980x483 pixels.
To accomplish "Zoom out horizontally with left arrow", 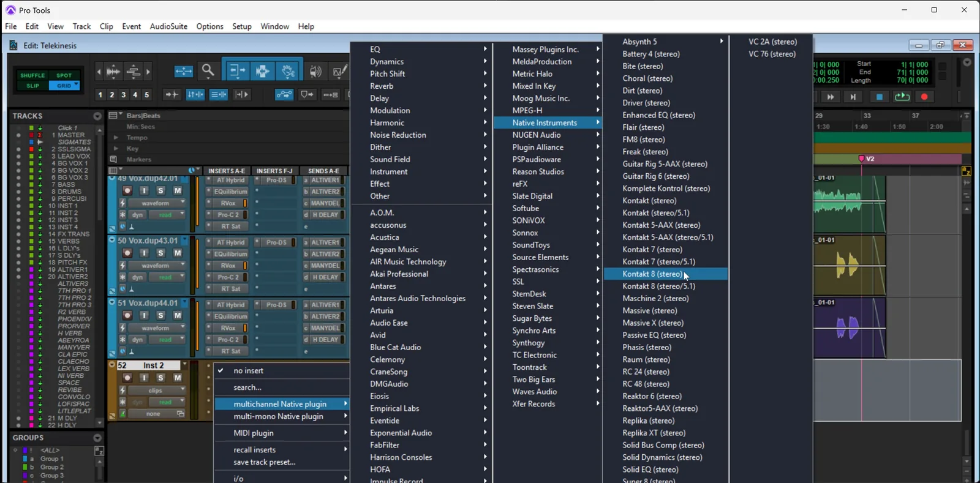I will pyautogui.click(x=99, y=72).
